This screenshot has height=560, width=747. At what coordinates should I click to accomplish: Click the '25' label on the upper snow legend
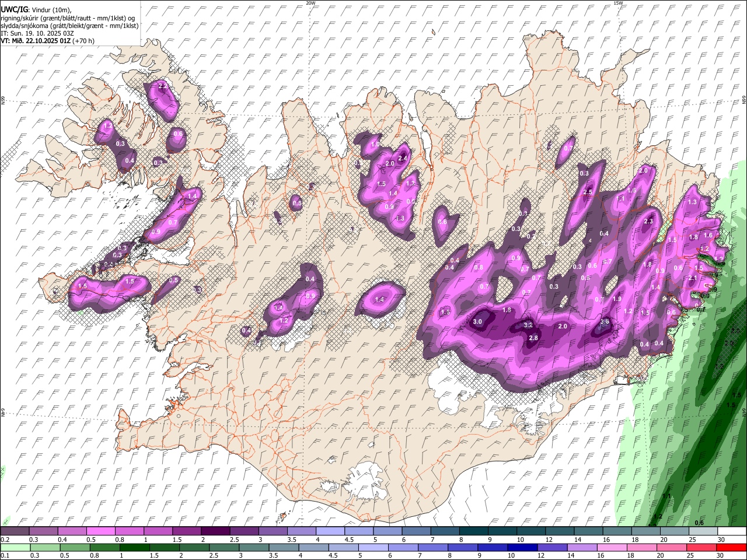point(693,540)
